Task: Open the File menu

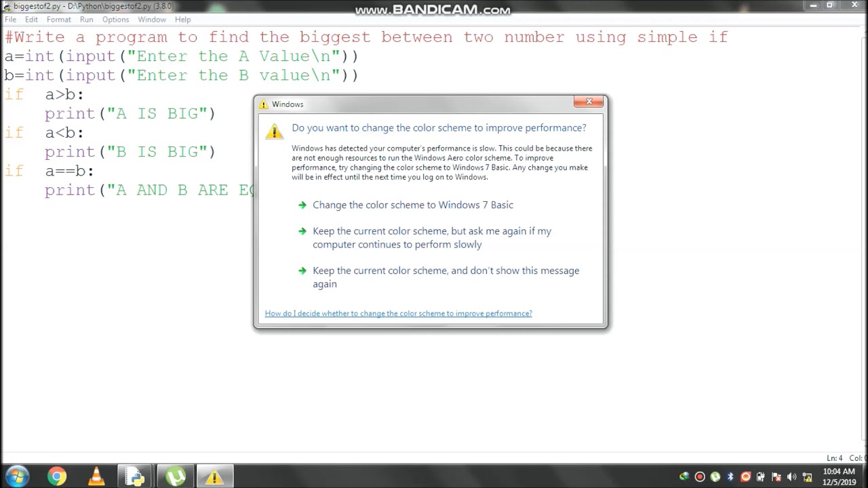Action: tap(10, 20)
